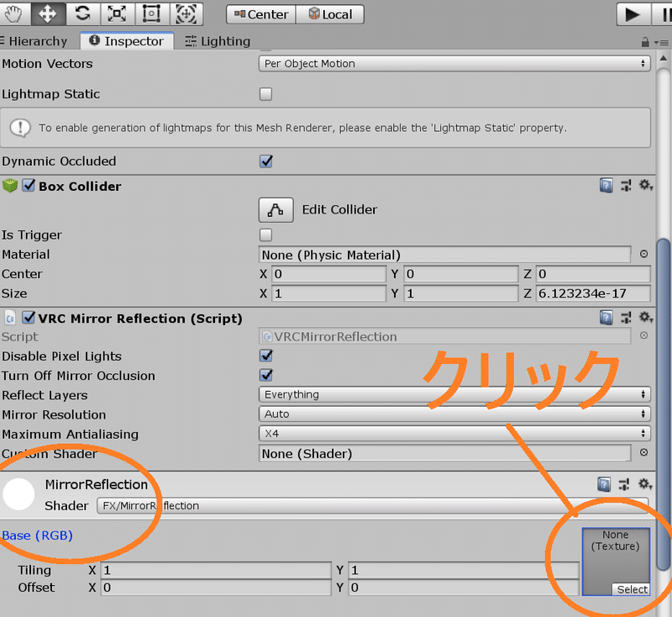Viewport: 672px width, 617px height.
Task: Select the Scale tool
Action: [117, 13]
